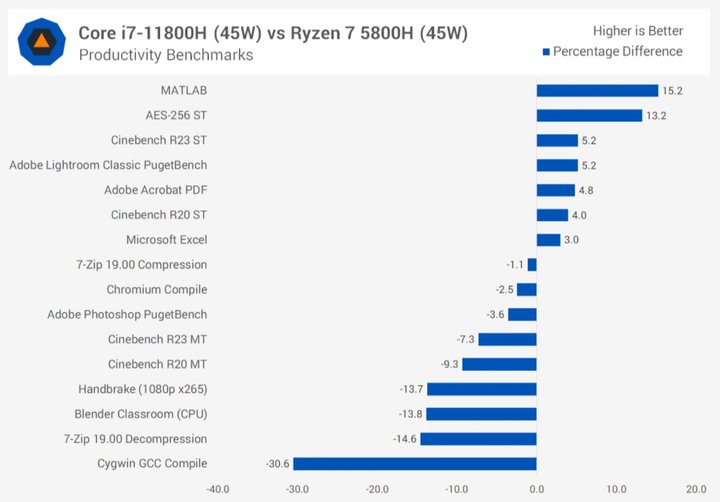
Task: Click the Blender Classroom bar
Action: click(482, 414)
